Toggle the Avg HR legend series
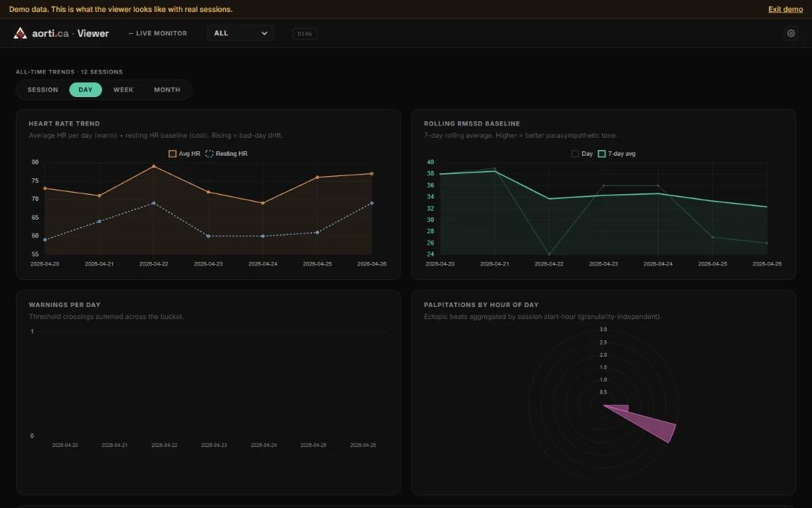The width and height of the screenshot is (812, 508). point(184,154)
